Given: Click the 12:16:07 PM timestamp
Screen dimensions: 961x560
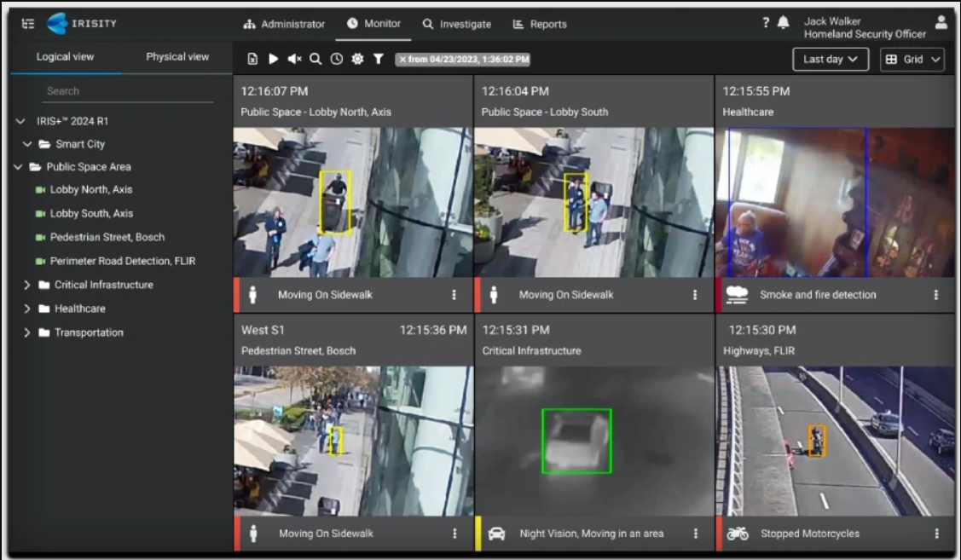Looking at the screenshot, I should click(274, 91).
